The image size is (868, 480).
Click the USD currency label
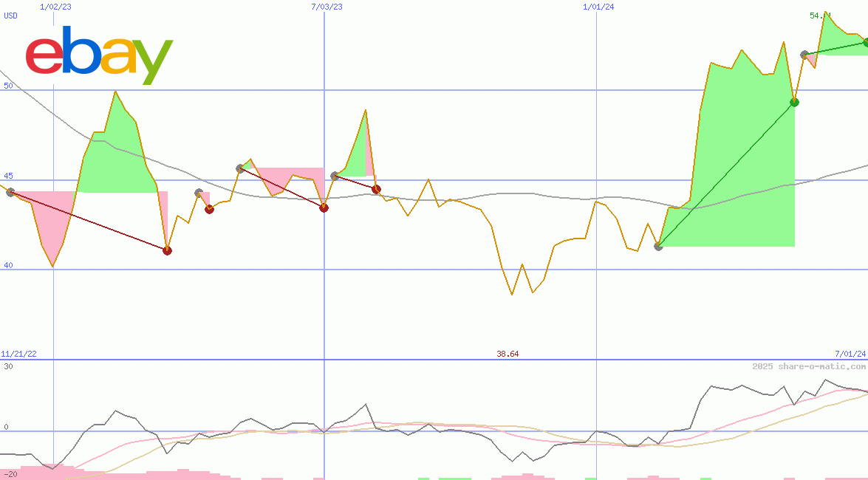click(11, 16)
